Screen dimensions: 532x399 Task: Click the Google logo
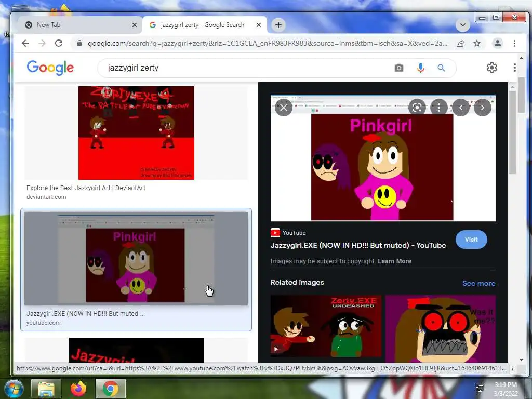[50, 68]
